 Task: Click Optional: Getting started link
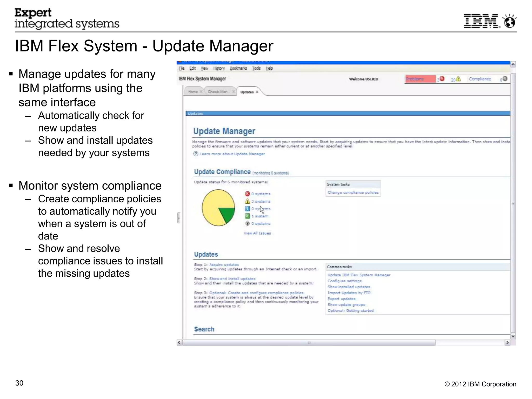coord(350,311)
